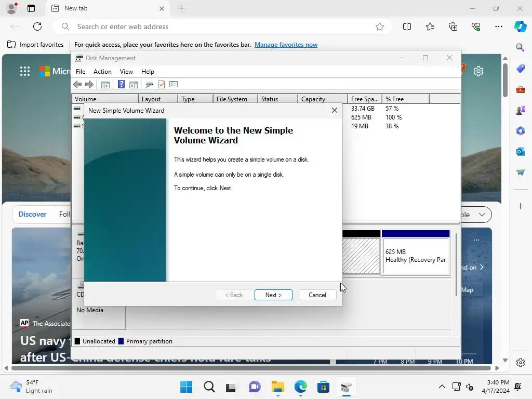Open Copilot icon in Edge
Image resolution: width=532 pixels, height=399 pixels.
[x=520, y=26]
